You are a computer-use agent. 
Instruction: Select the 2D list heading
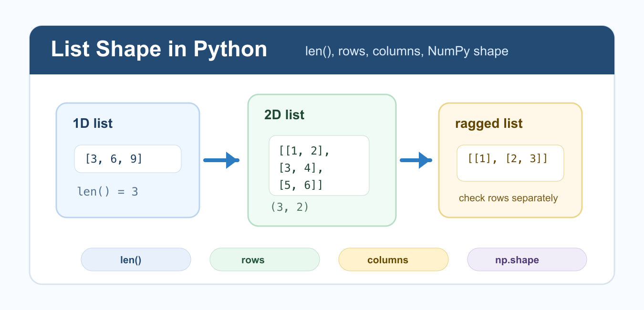(x=284, y=115)
